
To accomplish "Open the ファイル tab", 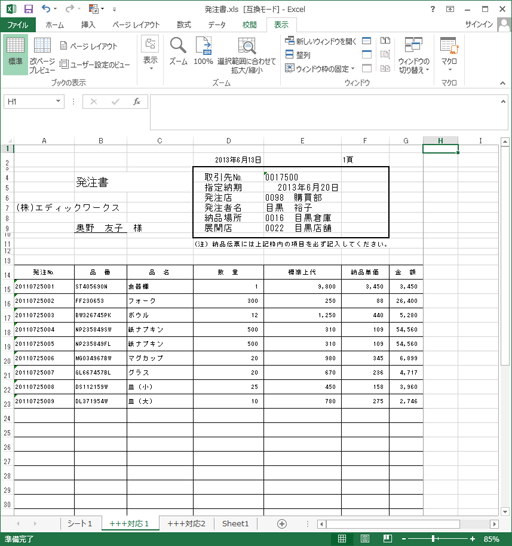I will (18, 25).
